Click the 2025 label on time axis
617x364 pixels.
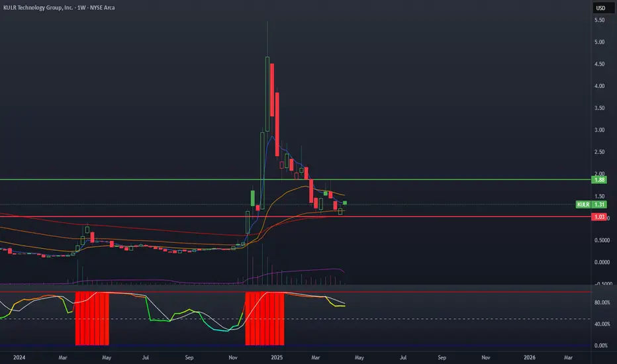(x=277, y=357)
